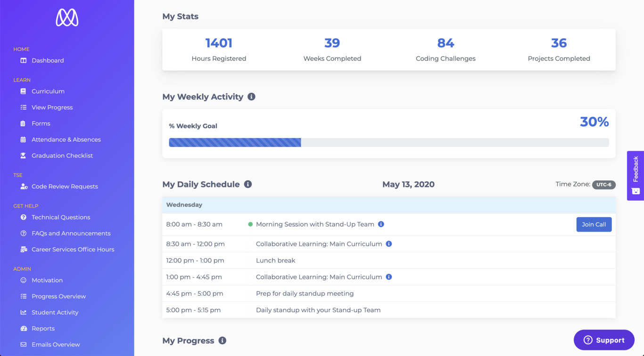Select the Student Activity chart icon
The height and width of the screenshot is (356, 644).
click(22, 312)
